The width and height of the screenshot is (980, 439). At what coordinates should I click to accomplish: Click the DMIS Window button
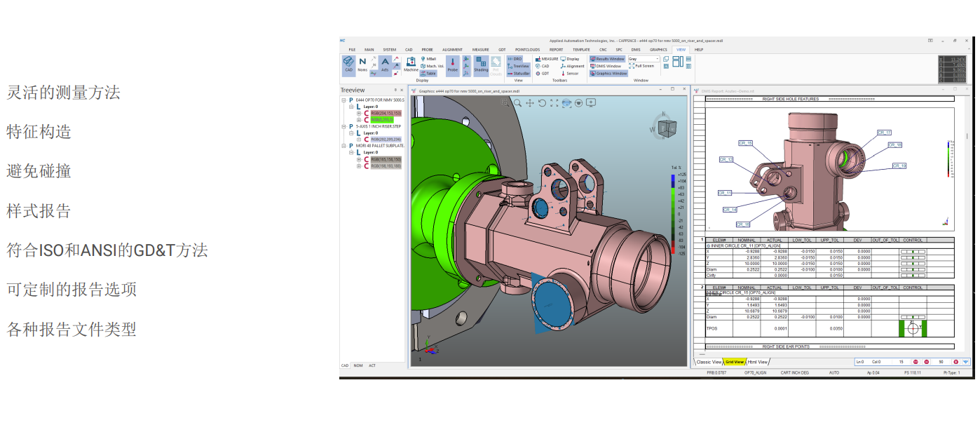coord(606,66)
